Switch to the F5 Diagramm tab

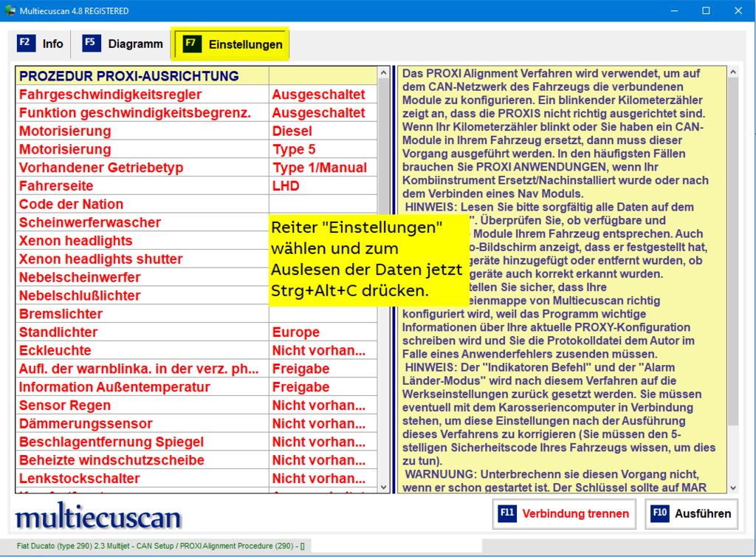pyautogui.click(x=123, y=44)
